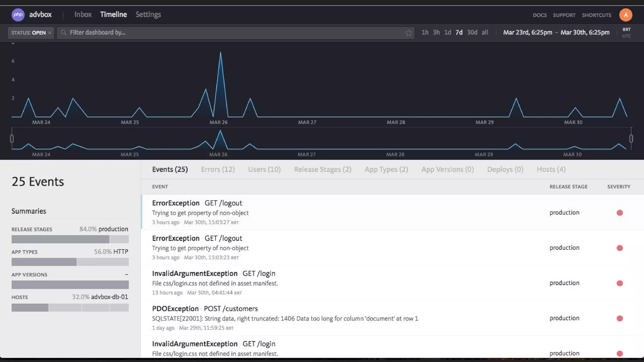Open the orange user avatar menu
This screenshot has height=362, width=644.
click(x=626, y=15)
